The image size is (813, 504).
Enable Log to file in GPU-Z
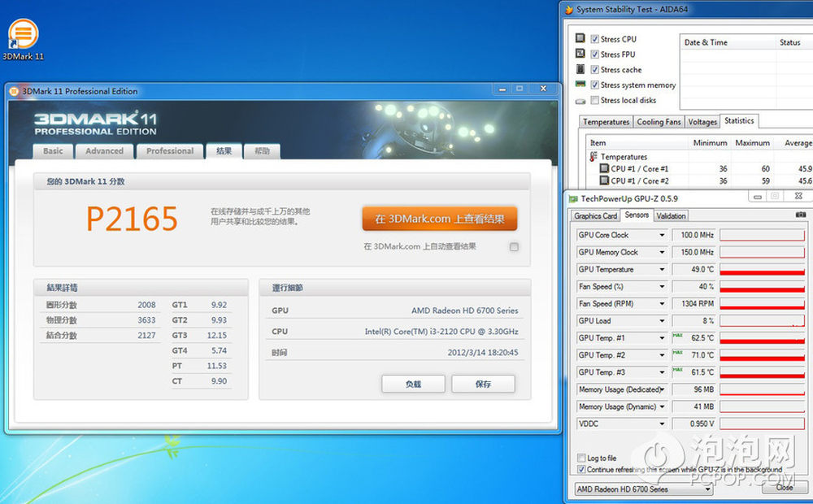(x=581, y=458)
